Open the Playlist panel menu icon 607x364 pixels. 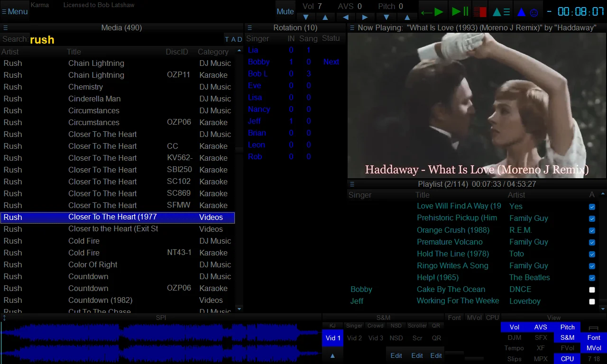click(x=352, y=184)
